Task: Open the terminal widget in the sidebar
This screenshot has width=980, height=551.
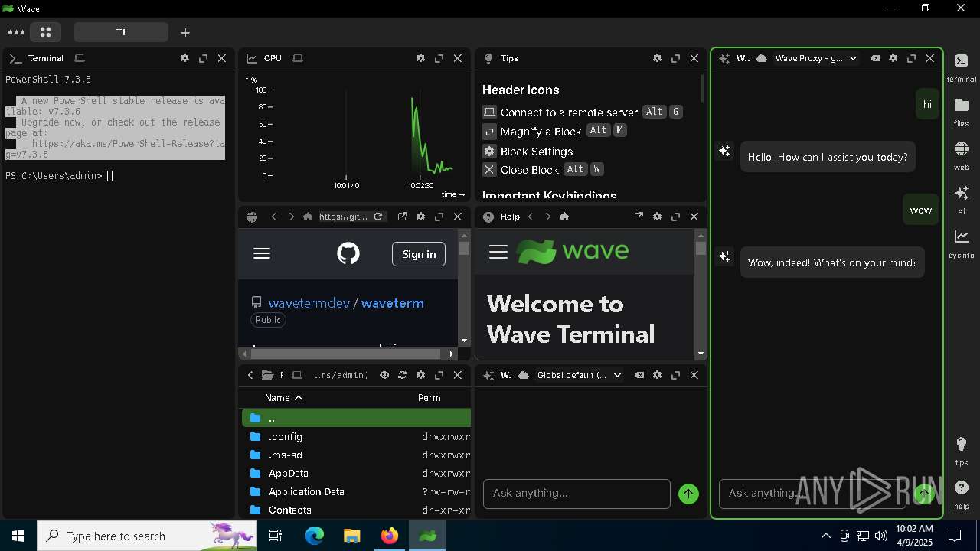Action: [x=961, y=68]
